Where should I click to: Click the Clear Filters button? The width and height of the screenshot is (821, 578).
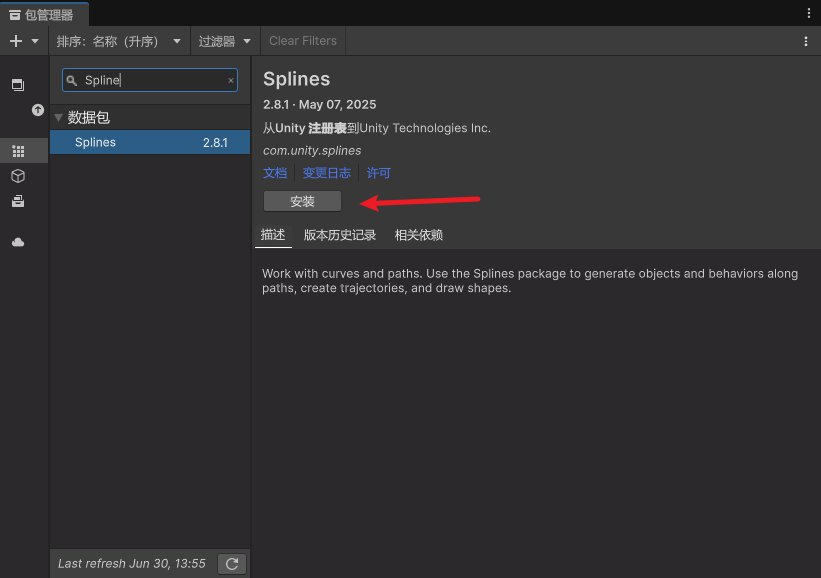302,41
